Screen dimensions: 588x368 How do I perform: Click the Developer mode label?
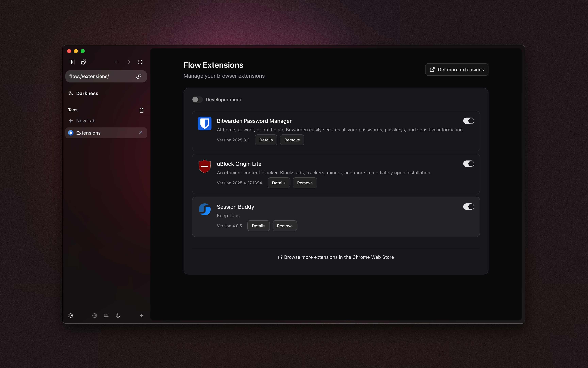[224, 99]
